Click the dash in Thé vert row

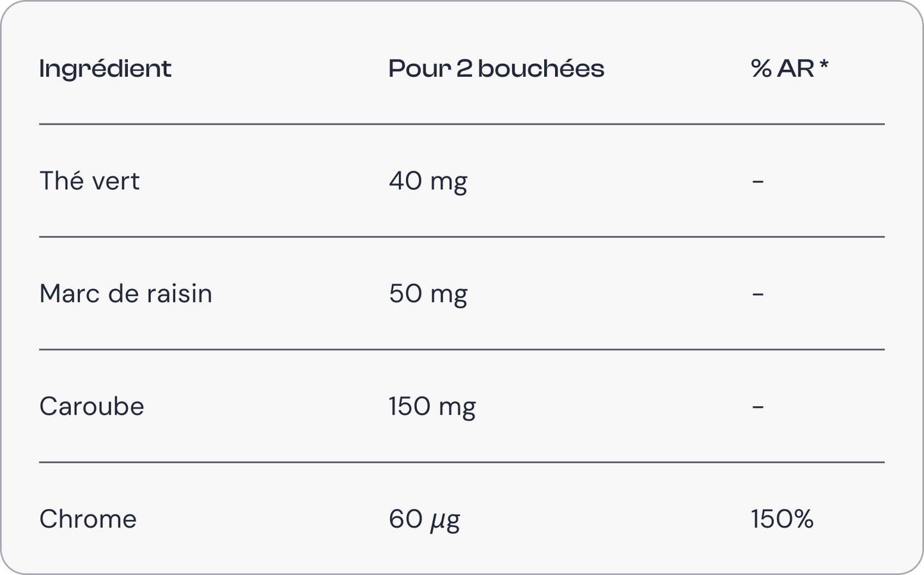pyautogui.click(x=758, y=182)
